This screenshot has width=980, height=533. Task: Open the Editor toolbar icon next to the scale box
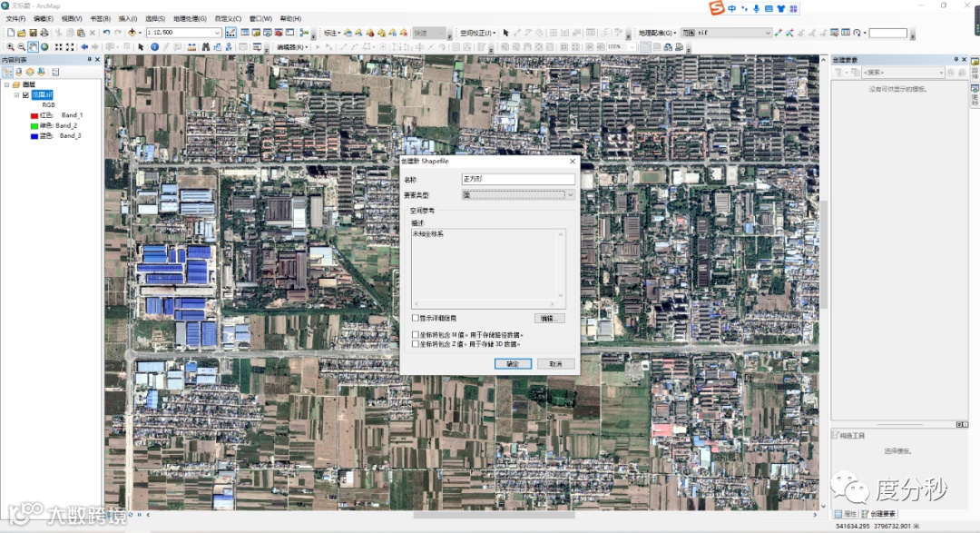pyautogui.click(x=230, y=33)
